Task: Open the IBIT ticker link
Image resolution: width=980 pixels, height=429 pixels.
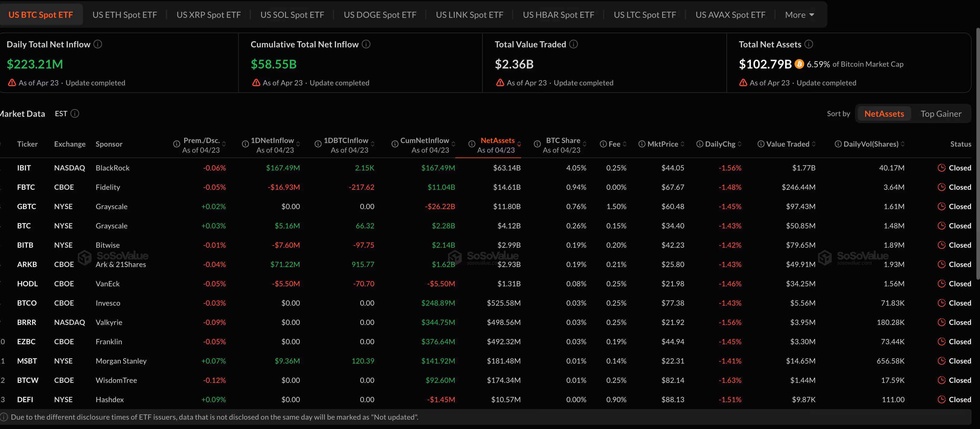Action: pos(24,168)
